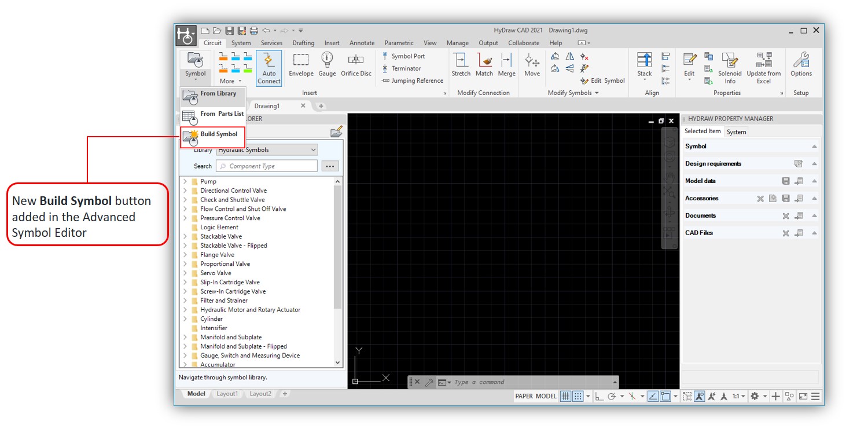This screenshot has height=432, width=868.
Task: Click the new drawing tab plus button
Action: [321, 106]
